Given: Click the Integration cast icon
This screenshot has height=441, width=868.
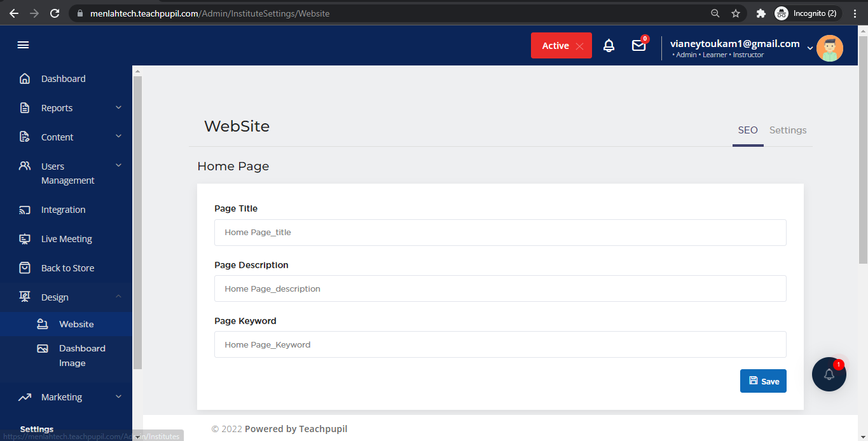Looking at the screenshot, I should (x=25, y=210).
